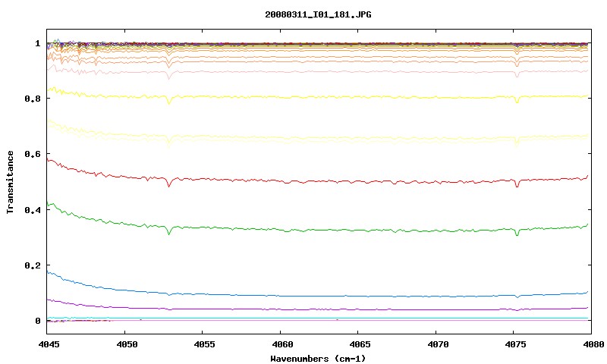Click the dark red spectrum curve
Image resolution: width=607 pixels, height=364 pixels.
[317, 181]
